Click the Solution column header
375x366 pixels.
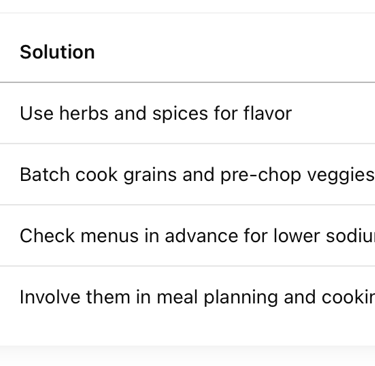57,52
